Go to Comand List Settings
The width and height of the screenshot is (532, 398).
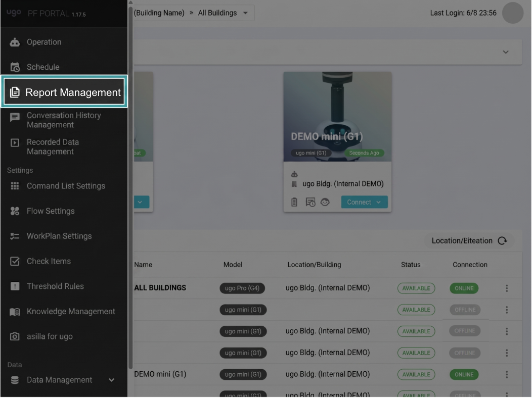(x=64, y=186)
